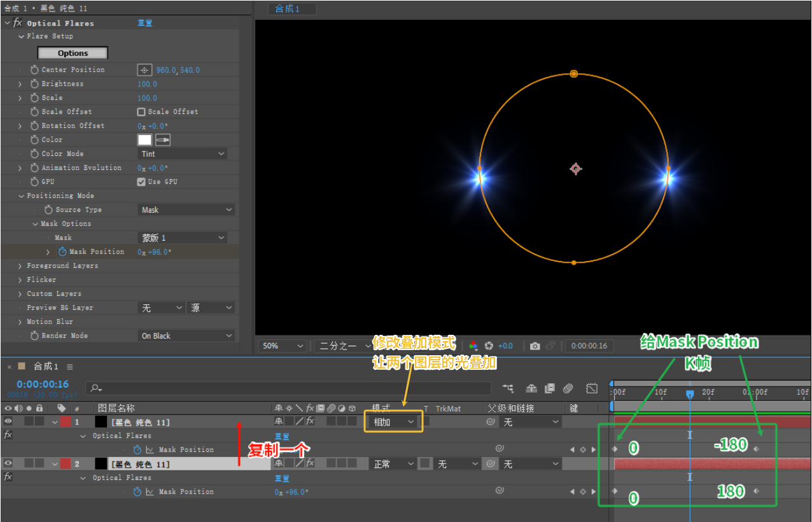The width and height of the screenshot is (812, 522).
Task: Toggle layer 1 shy switch
Action: 279,421
